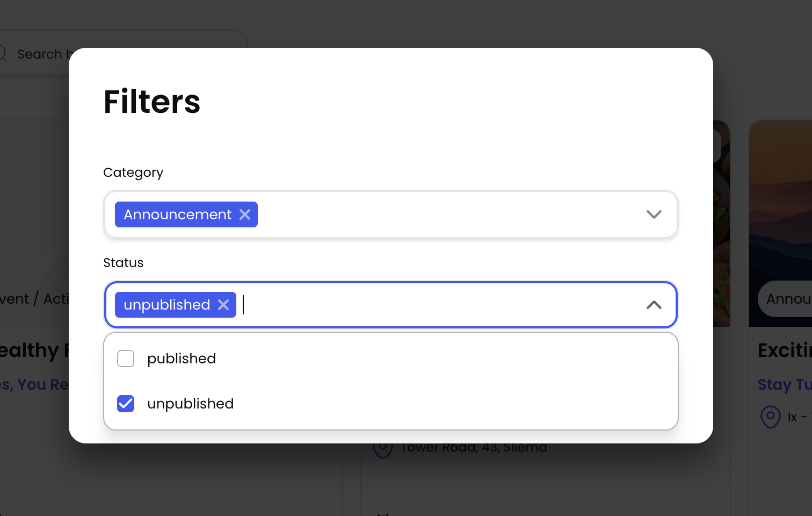Viewport: 812px width, 516px height.
Task: Check the published checkbox
Action: (126, 359)
